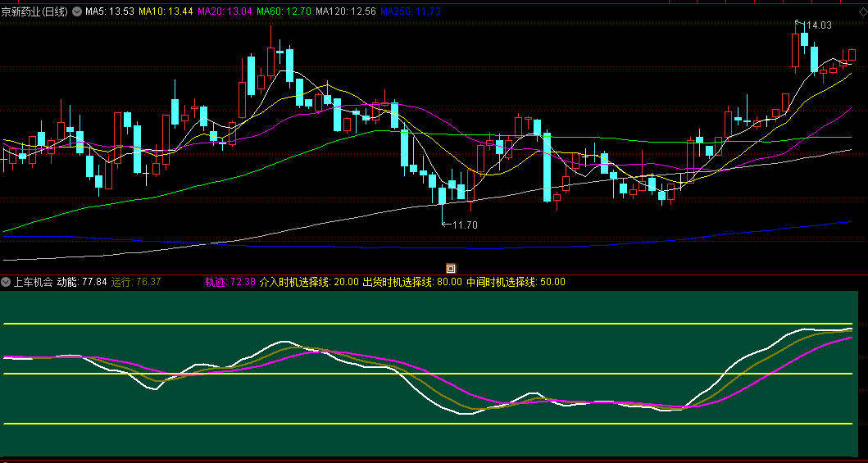
Task: Select the 上车机会 indicator name
Action: point(33,282)
